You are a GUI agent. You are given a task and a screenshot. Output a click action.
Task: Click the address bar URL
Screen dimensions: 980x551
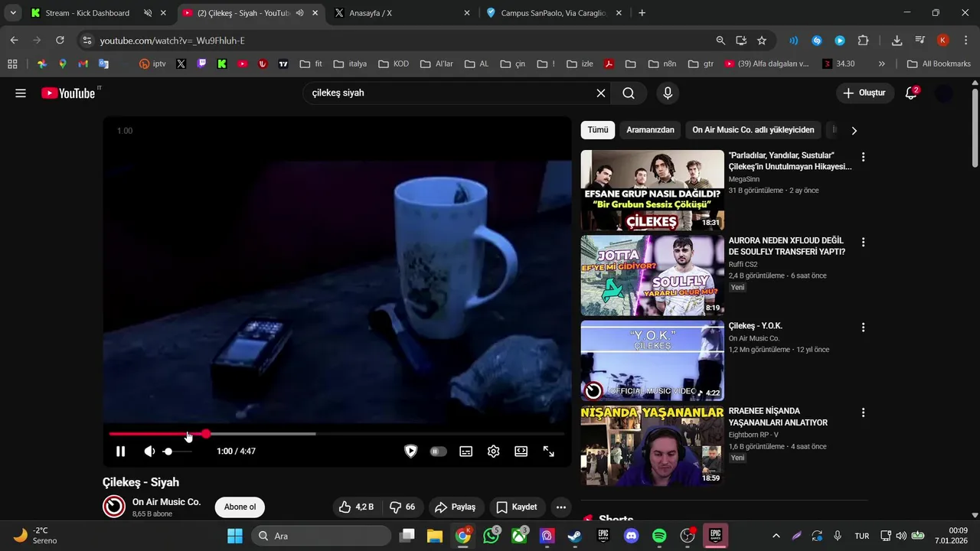tap(172, 41)
